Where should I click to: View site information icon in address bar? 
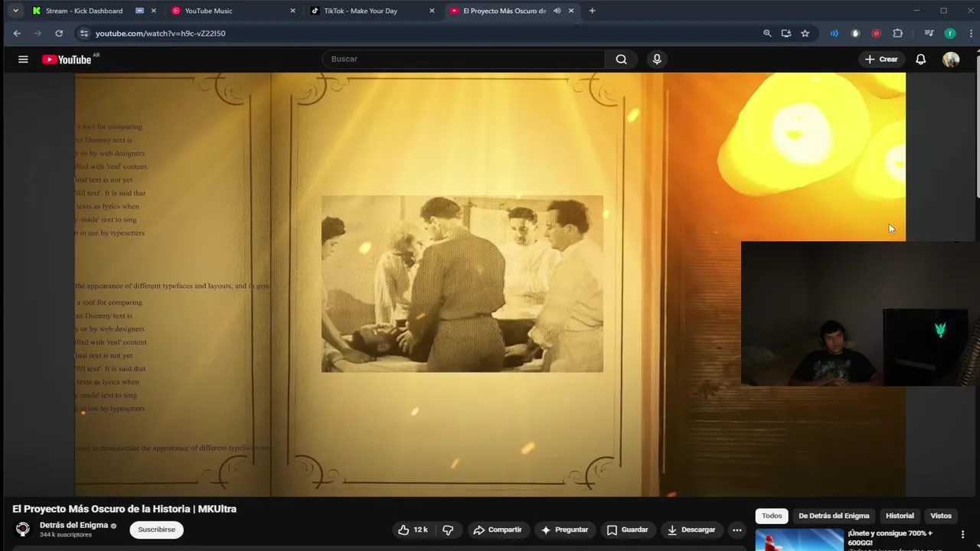pos(83,33)
